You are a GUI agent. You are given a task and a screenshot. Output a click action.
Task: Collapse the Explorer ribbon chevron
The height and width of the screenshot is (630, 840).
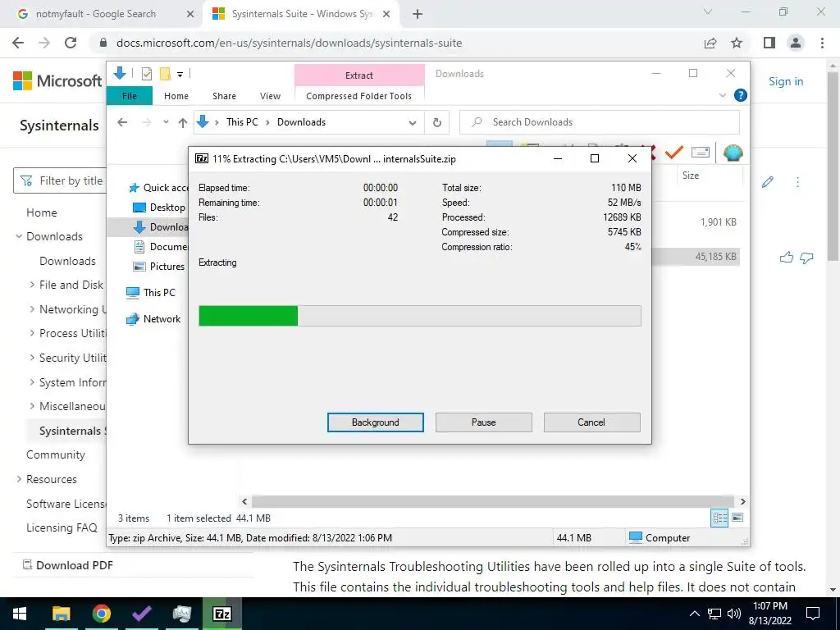pyautogui.click(x=722, y=95)
